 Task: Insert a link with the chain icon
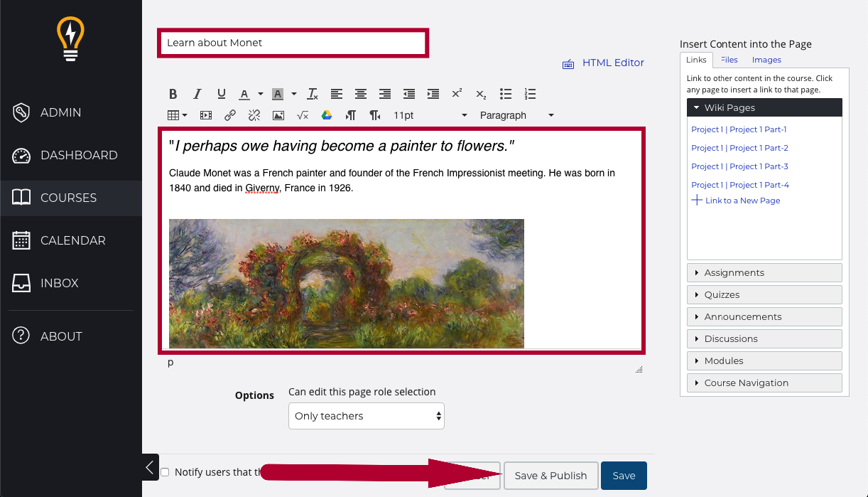pos(230,115)
